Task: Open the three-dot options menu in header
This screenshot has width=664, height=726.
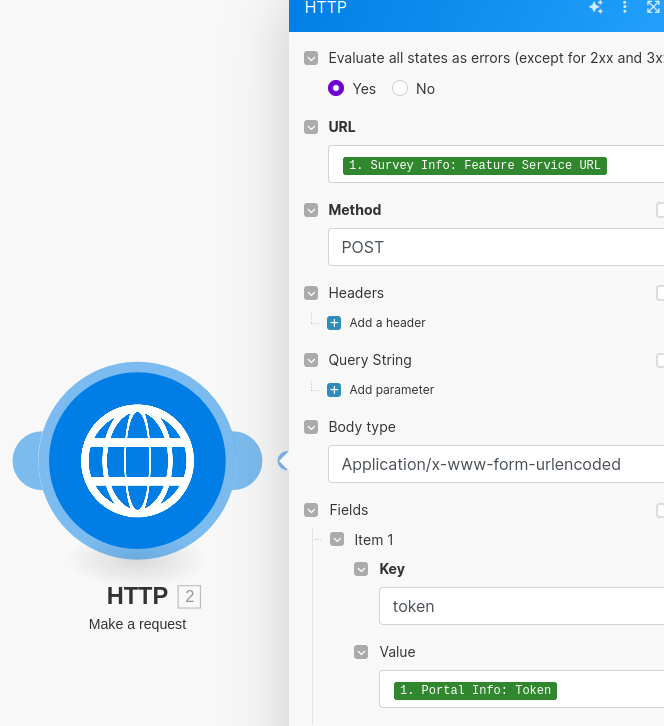Action: click(625, 7)
